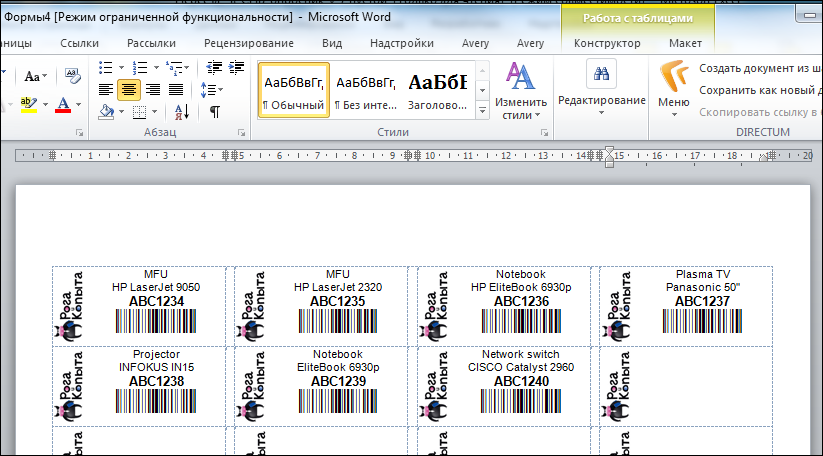Viewport: 823px width, 456px height.
Task: Open the Абзац dialog launcher
Action: [x=241, y=133]
